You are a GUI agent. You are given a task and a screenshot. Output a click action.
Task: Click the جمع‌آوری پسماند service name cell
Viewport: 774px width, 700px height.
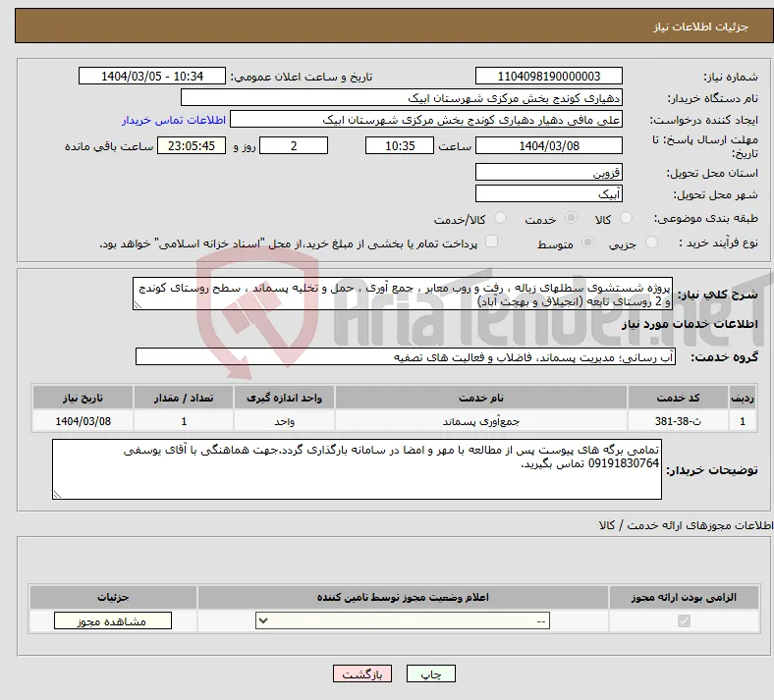[481, 421]
